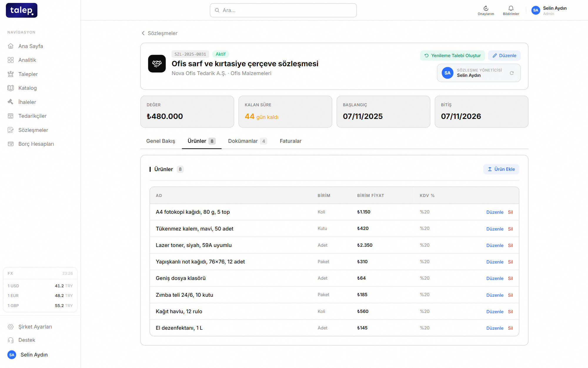
Task: Focus the Ara search field
Action: click(x=283, y=10)
